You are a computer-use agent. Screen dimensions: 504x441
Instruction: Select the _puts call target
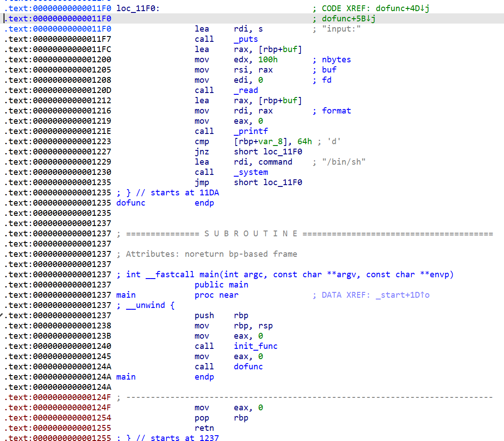(x=246, y=39)
